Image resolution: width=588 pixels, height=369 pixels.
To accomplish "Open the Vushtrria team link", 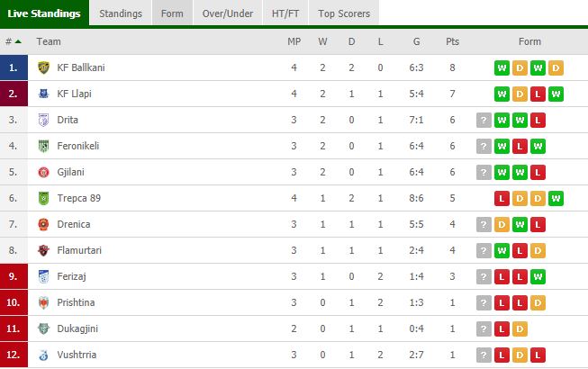I will (76, 355).
